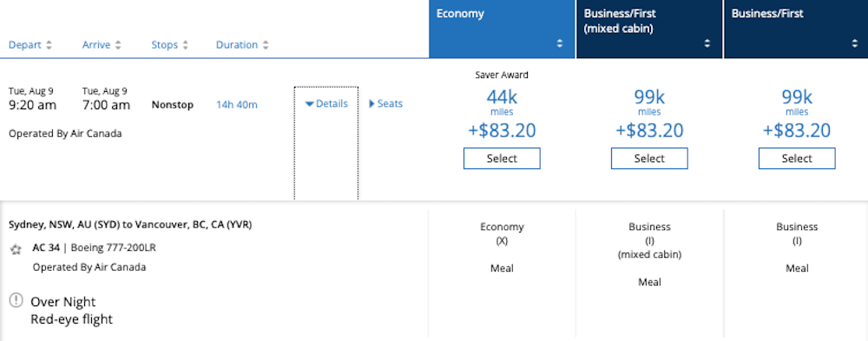Open the 14h 40m duration link

pos(236,105)
